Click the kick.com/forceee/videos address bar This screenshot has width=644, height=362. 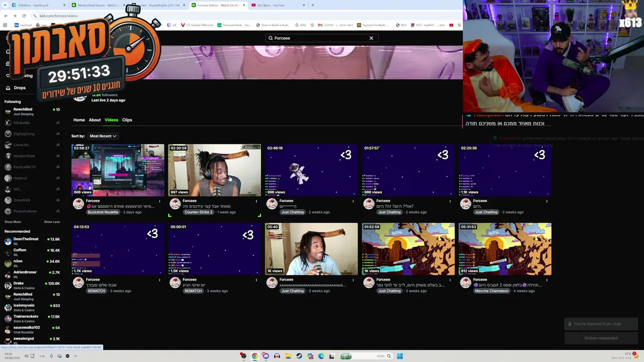tap(58, 16)
